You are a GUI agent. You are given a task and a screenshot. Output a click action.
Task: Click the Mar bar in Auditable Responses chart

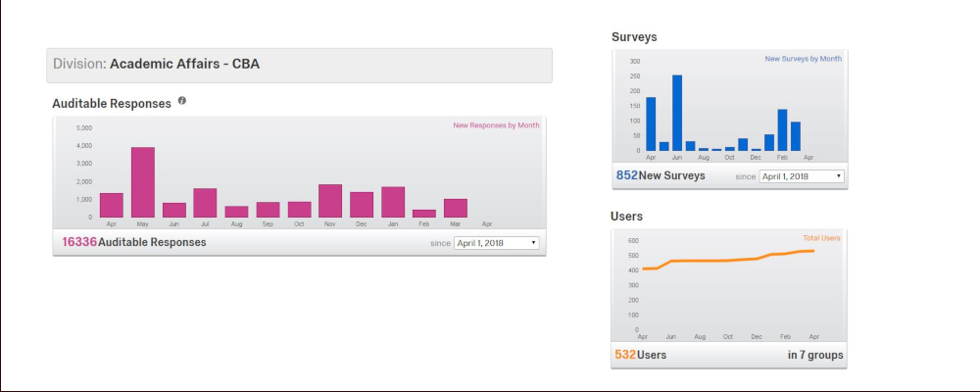point(456,208)
